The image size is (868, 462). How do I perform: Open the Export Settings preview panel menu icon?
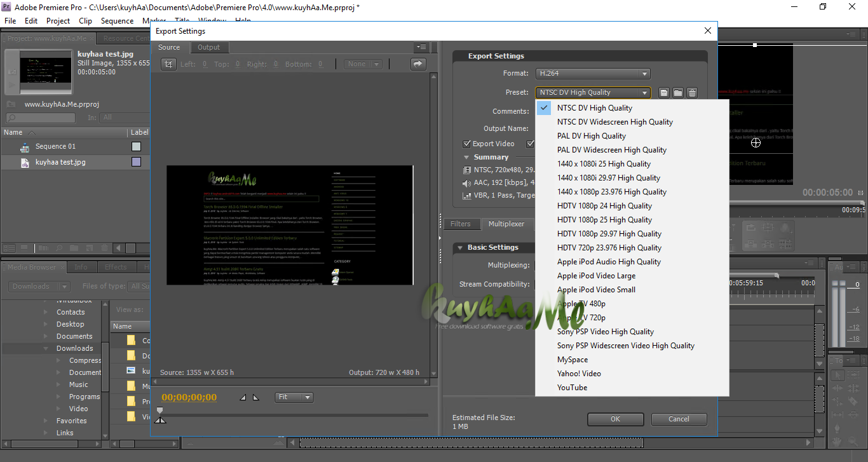point(421,47)
